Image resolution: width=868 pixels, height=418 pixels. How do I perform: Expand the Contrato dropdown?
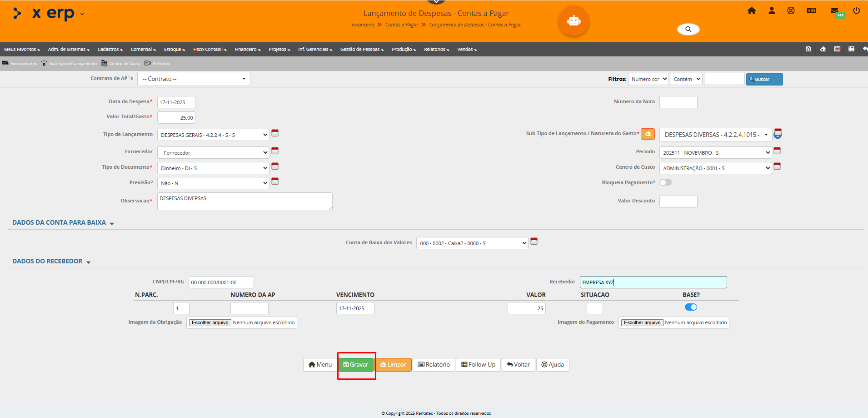[x=194, y=79]
